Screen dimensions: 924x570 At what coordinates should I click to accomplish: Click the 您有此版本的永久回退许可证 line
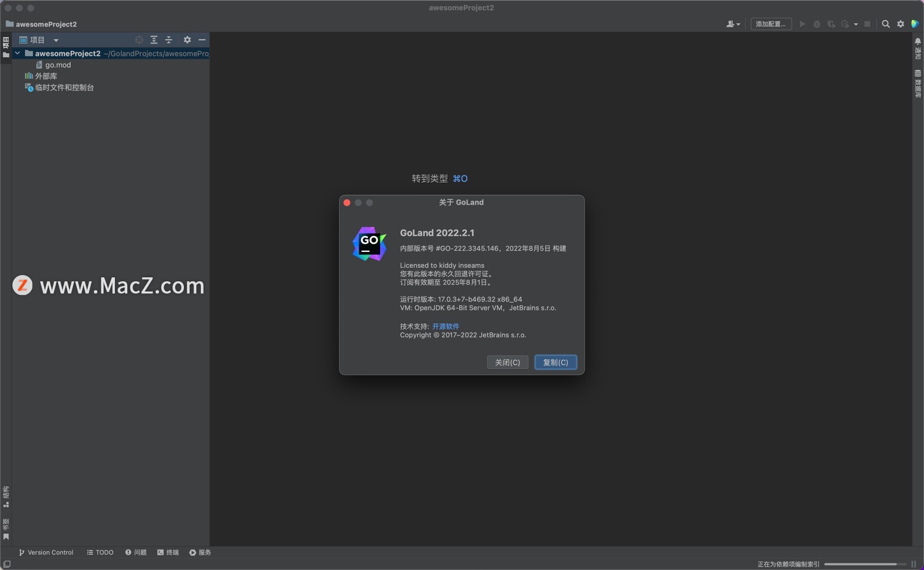pyautogui.click(x=448, y=274)
